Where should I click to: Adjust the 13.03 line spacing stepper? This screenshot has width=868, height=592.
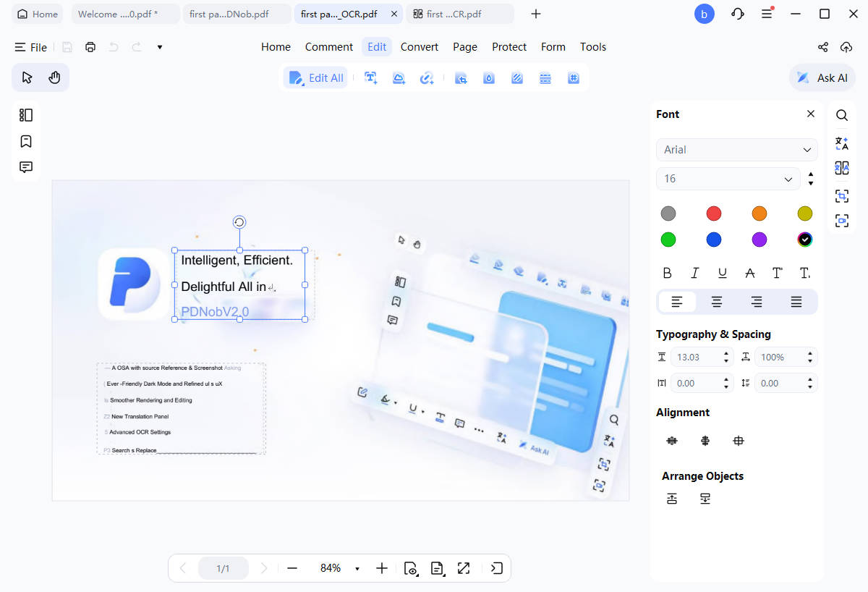click(726, 357)
